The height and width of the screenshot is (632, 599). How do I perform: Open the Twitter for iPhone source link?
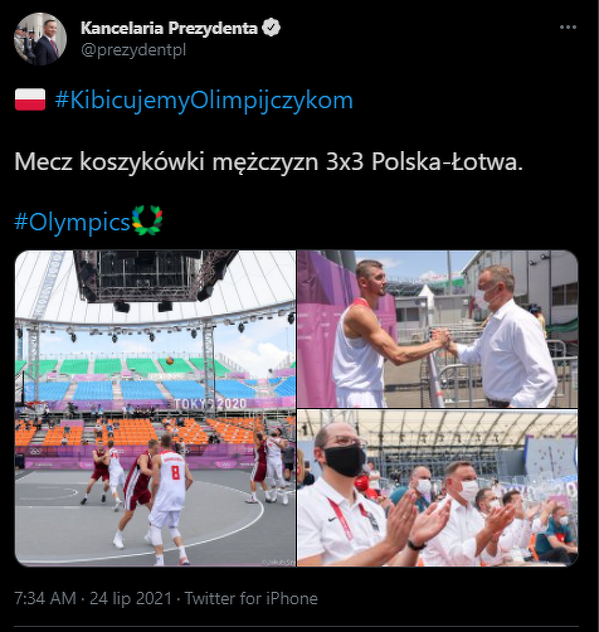(x=251, y=598)
